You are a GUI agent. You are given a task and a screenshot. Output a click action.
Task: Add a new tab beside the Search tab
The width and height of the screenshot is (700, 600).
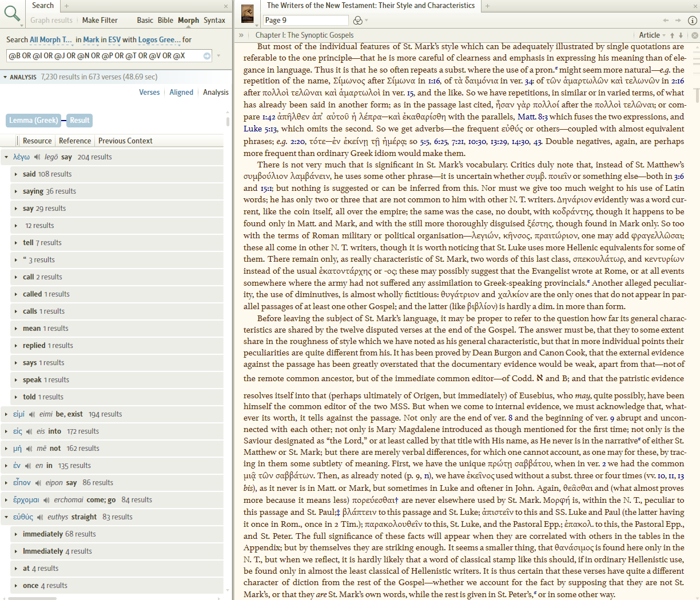pos(66,6)
